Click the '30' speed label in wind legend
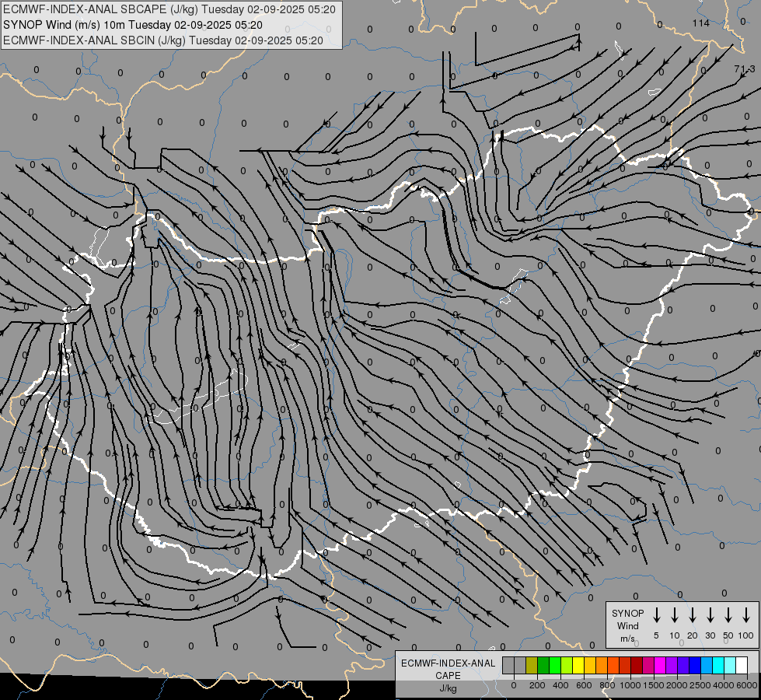The width and height of the screenshot is (761, 700). pyautogui.click(x=710, y=635)
